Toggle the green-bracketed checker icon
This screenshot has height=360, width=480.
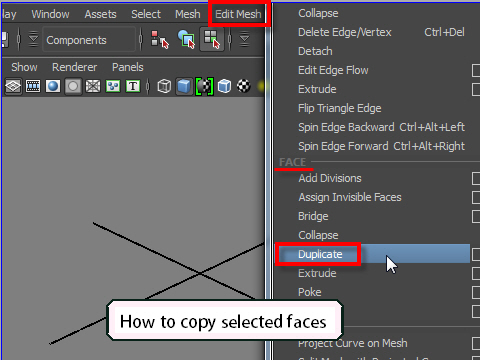click(x=204, y=86)
